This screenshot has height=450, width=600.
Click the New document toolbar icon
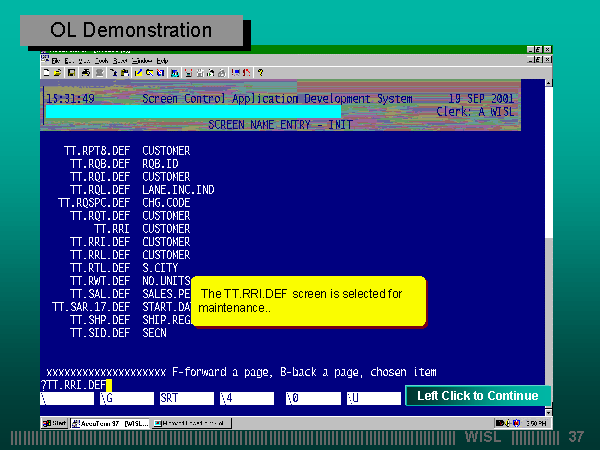tap(47, 73)
